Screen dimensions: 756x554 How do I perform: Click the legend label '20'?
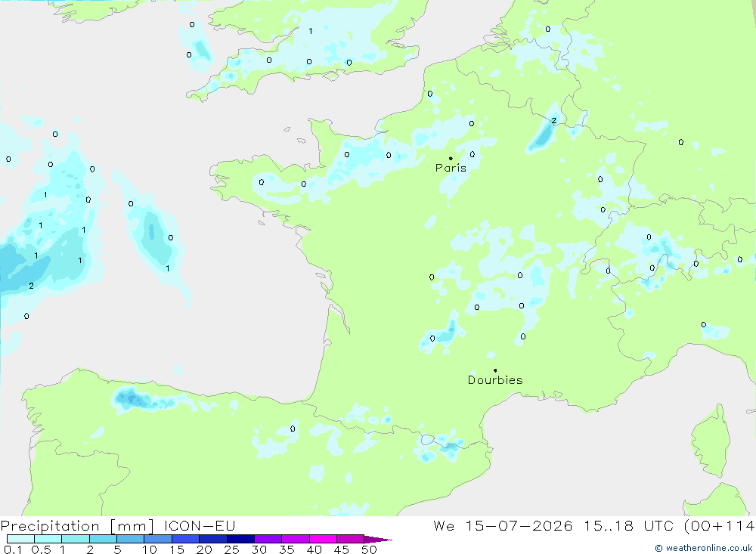(x=204, y=549)
